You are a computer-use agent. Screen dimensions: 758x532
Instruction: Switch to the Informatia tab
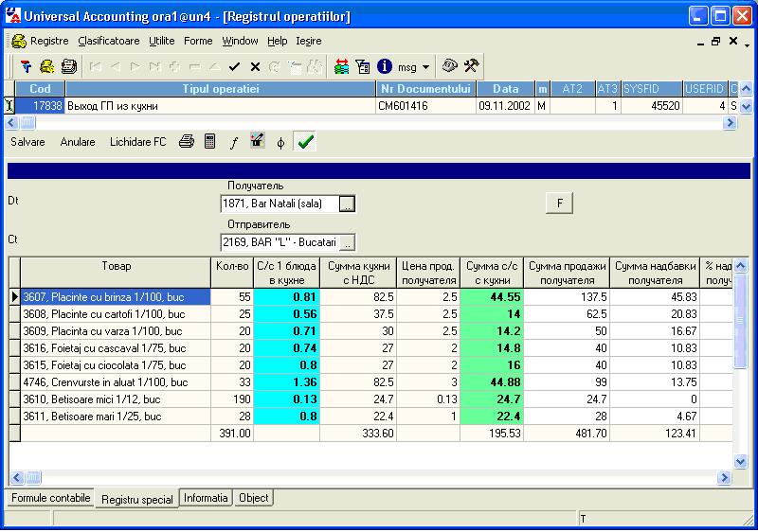pyautogui.click(x=206, y=498)
